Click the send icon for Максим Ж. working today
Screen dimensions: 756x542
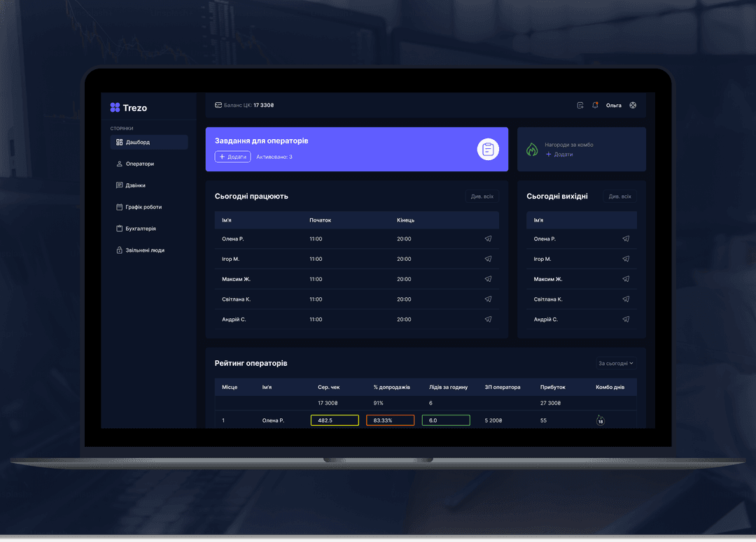pyautogui.click(x=488, y=279)
